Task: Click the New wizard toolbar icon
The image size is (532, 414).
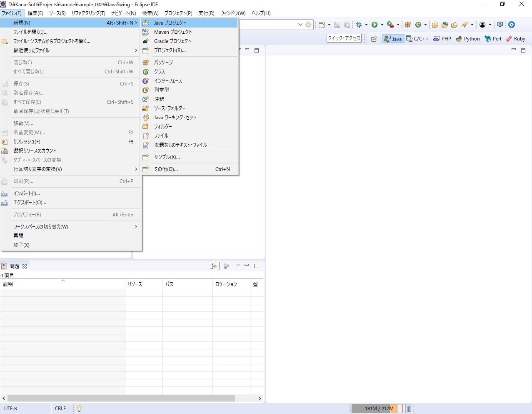Action: pos(322,25)
